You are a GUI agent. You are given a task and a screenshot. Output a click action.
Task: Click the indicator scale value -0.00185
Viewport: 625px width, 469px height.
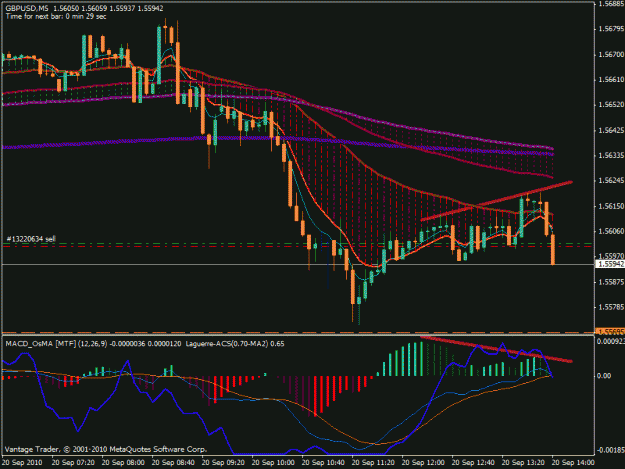click(610, 450)
